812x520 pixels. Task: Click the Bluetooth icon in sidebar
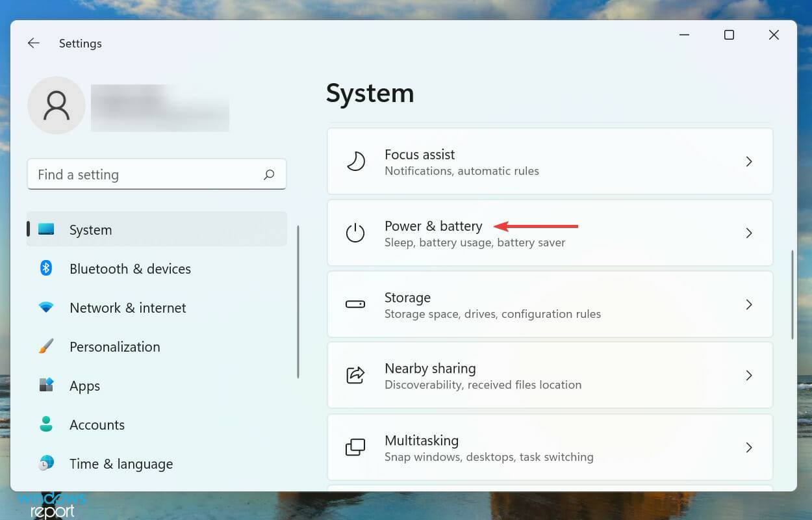click(46, 268)
